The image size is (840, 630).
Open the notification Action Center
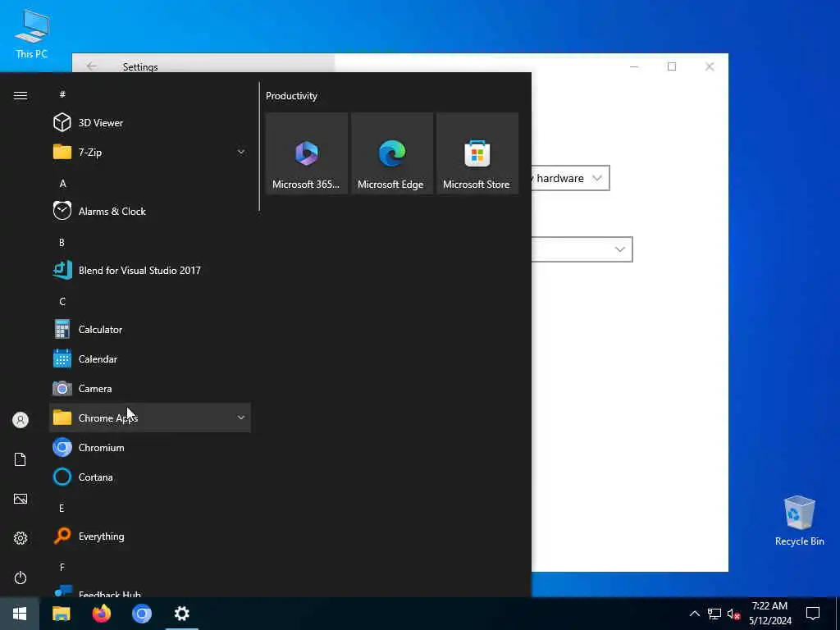pyautogui.click(x=813, y=614)
